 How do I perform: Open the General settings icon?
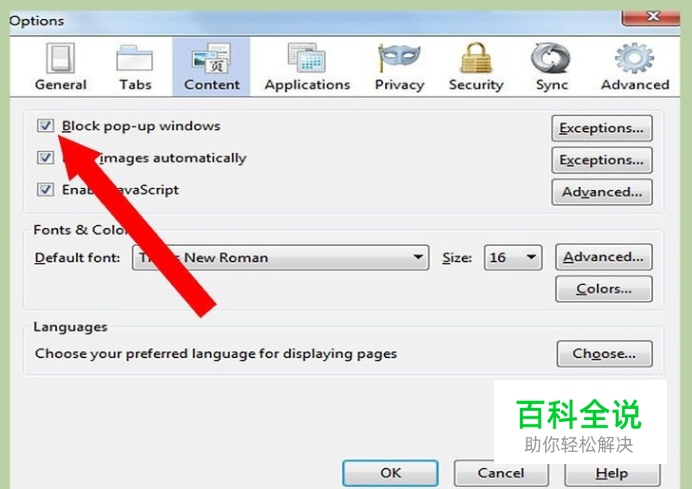tap(60, 58)
